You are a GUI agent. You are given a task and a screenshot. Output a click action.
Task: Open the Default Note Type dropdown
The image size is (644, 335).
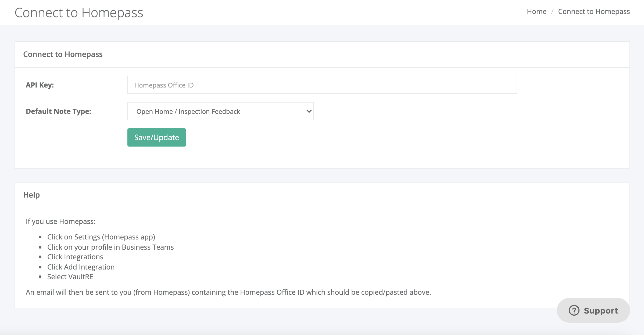click(220, 111)
